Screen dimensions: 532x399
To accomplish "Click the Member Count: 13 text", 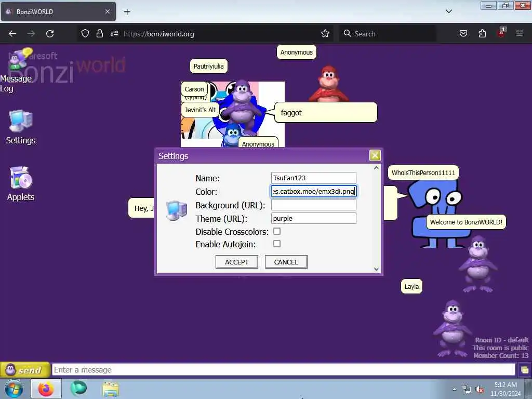I will pos(501,355).
